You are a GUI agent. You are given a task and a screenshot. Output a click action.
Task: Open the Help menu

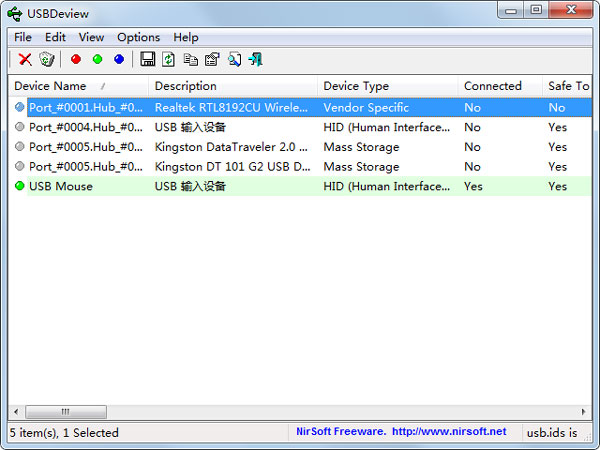pos(186,37)
